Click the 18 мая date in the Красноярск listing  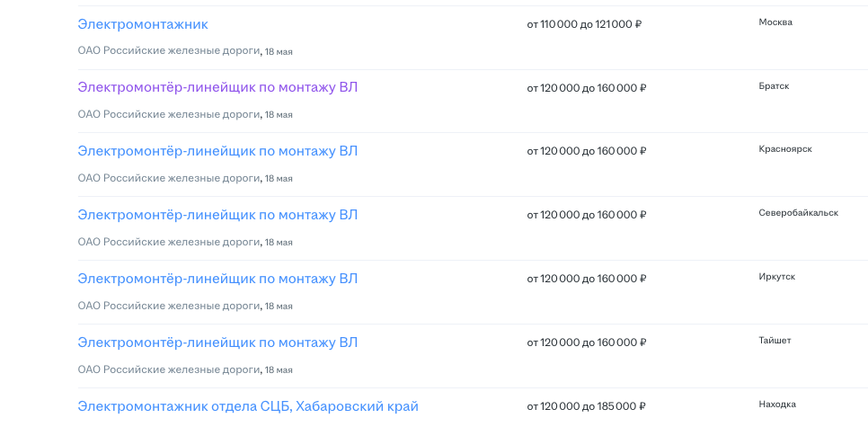279,179
